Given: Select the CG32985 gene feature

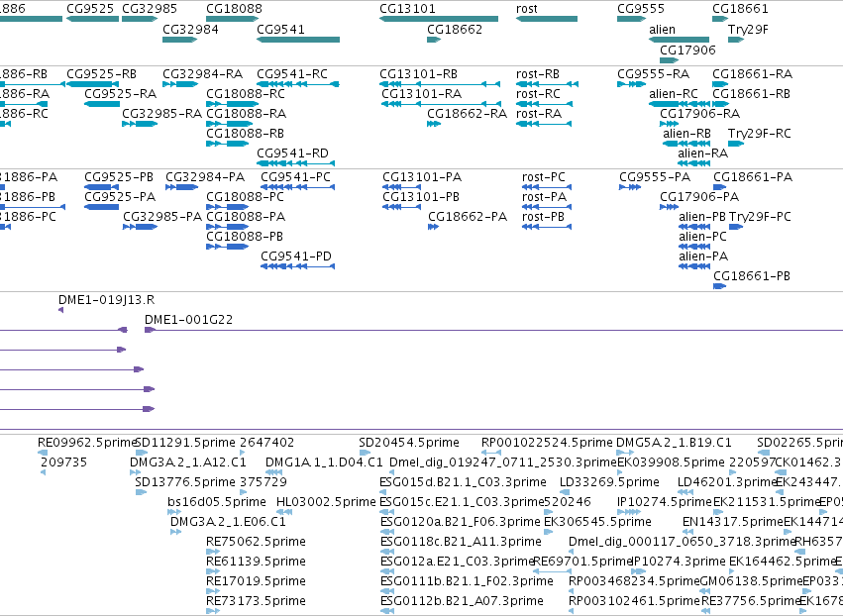Looking at the screenshot, I should pos(140,19).
